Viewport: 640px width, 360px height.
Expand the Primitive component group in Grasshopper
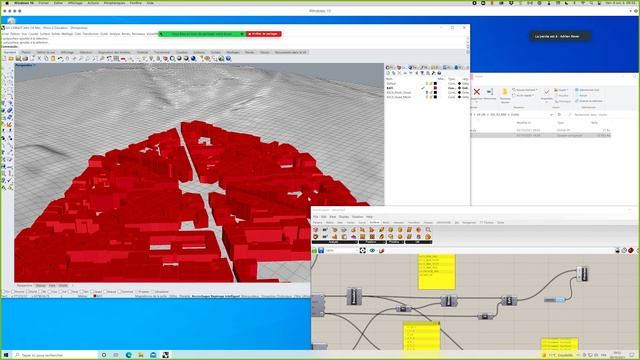(395, 242)
